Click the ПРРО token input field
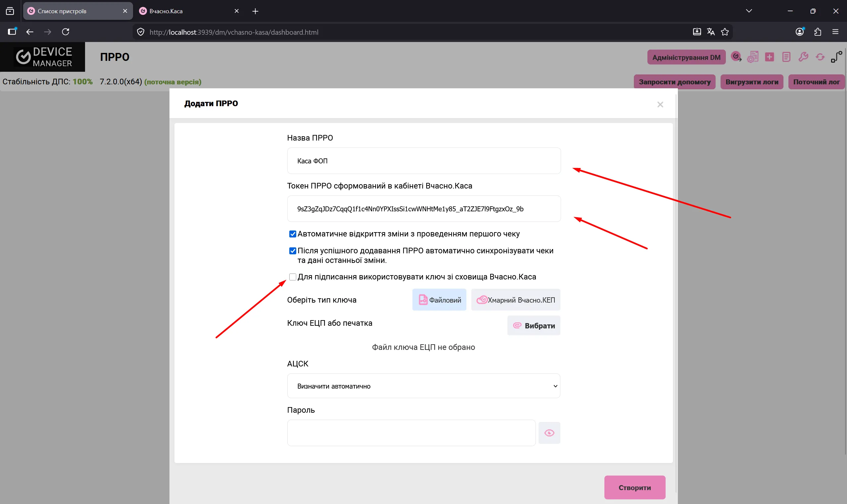Viewport: 847px width, 504px height. [424, 209]
